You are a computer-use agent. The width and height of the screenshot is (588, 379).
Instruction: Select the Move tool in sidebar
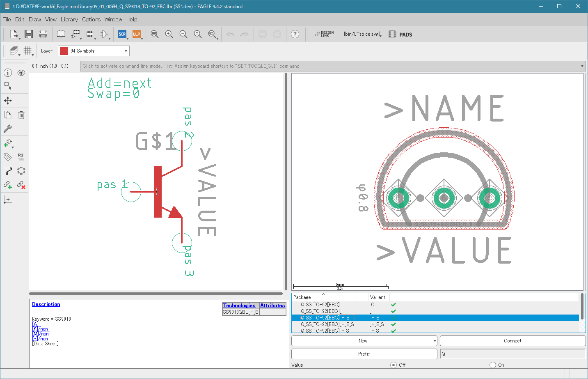point(8,101)
